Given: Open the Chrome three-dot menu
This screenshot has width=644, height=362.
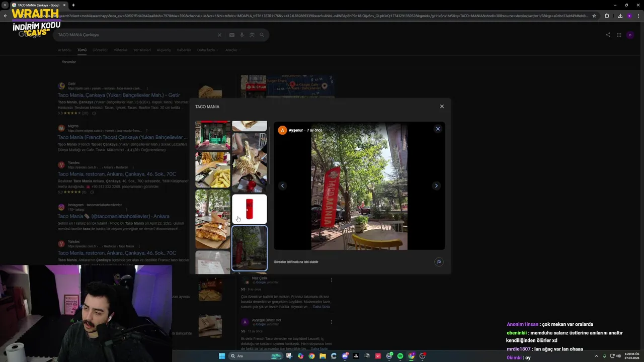Looking at the screenshot, I should (x=638, y=16).
